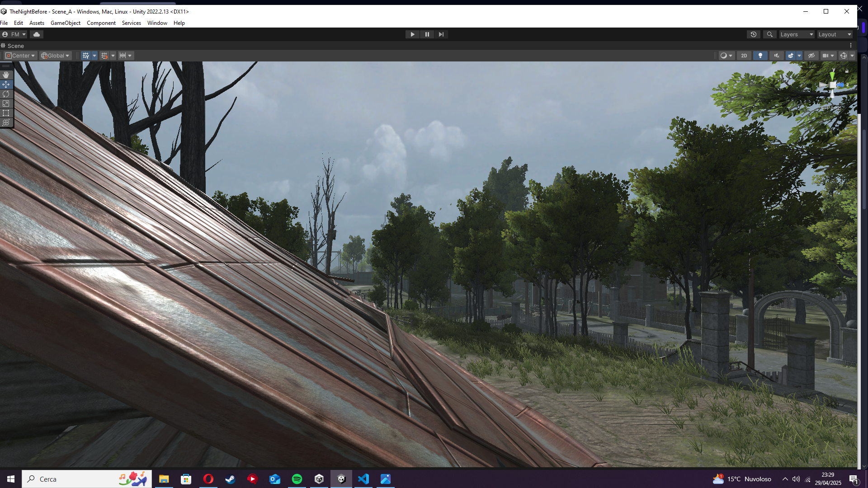
Task: Select the Scale tool
Action: click(x=6, y=103)
